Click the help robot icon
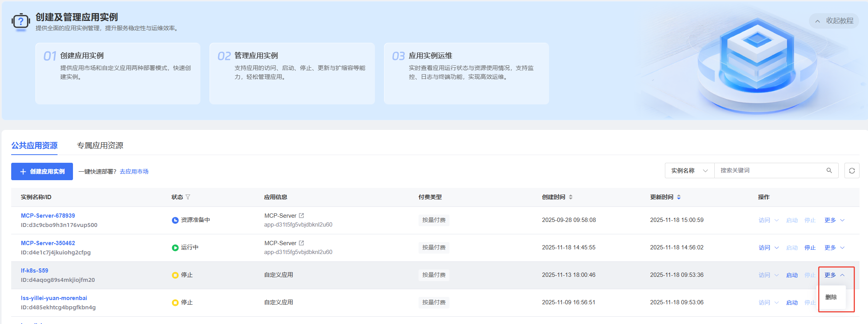This screenshot has height=324, width=868. point(20,21)
